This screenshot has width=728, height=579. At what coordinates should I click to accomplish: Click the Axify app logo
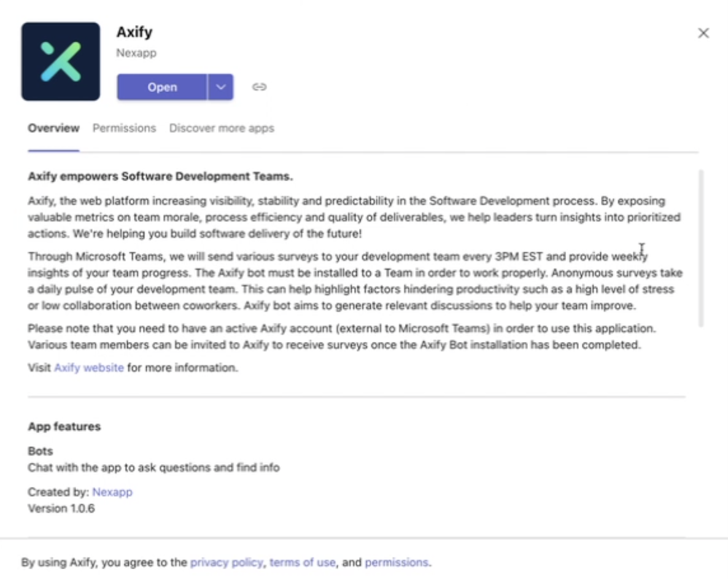click(60, 61)
